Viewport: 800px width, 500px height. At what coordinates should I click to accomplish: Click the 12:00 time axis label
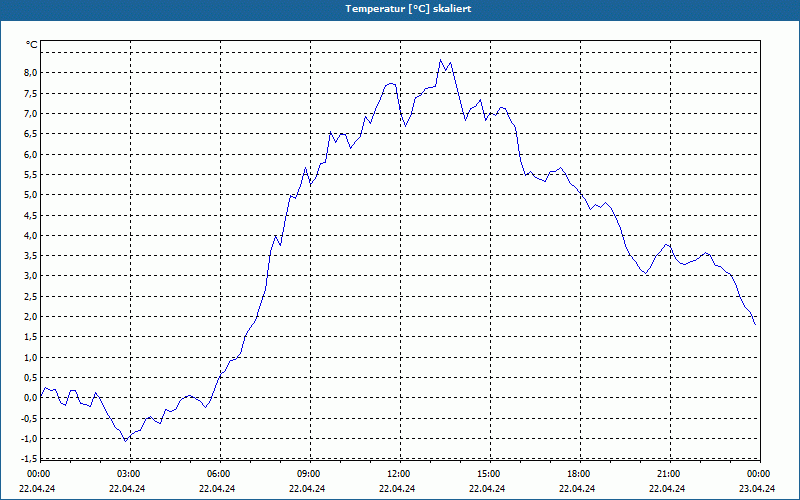coord(399,474)
